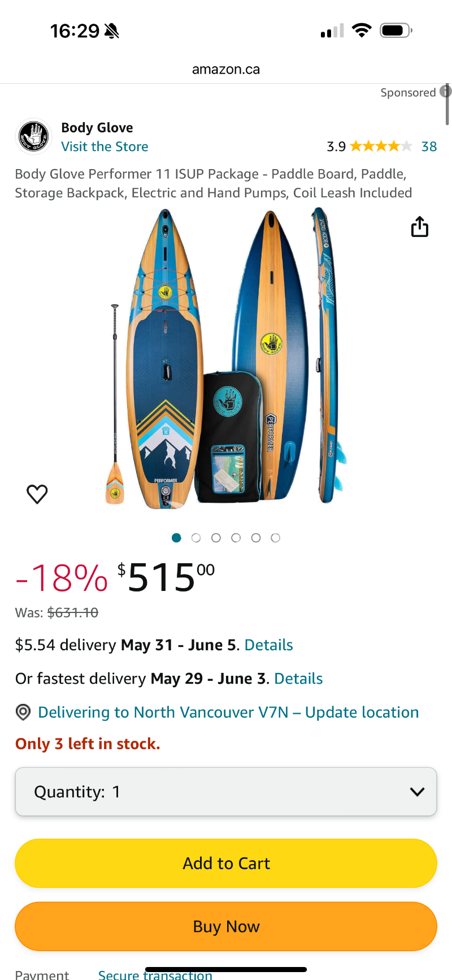Select the last carousel indicator dot

[276, 538]
